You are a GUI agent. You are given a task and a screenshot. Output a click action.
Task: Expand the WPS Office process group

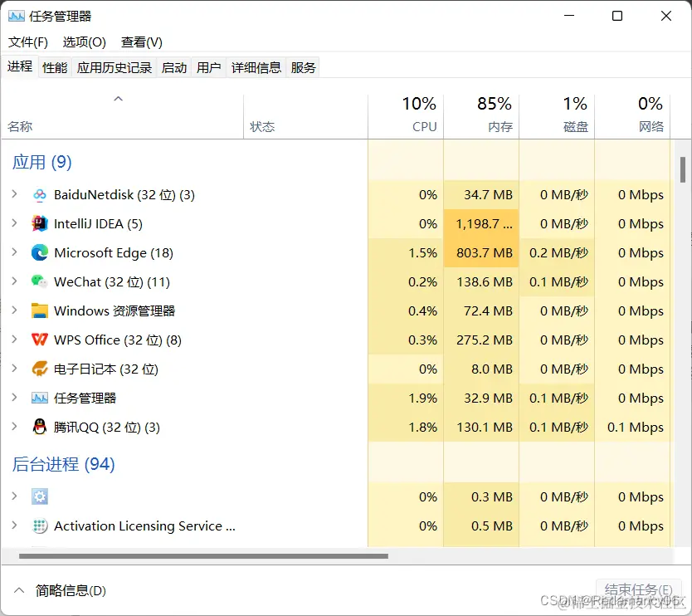coord(14,339)
